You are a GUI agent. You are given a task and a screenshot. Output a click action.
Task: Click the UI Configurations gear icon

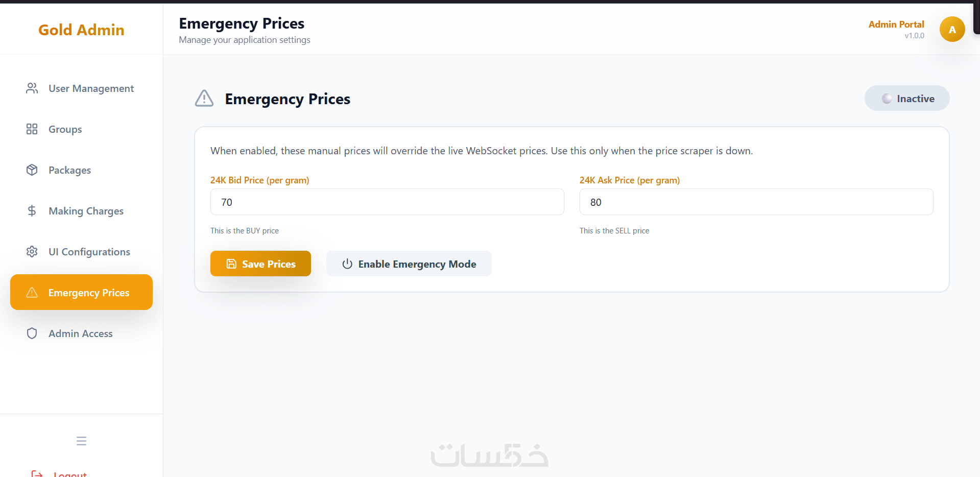tap(32, 252)
